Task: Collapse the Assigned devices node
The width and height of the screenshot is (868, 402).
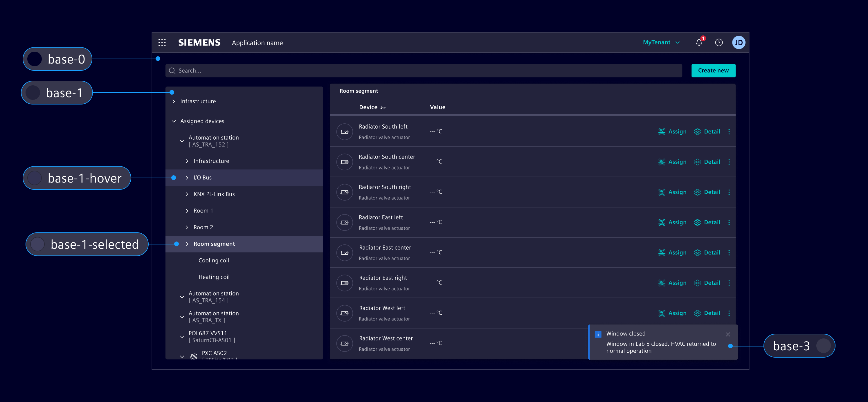Action: coord(174,121)
